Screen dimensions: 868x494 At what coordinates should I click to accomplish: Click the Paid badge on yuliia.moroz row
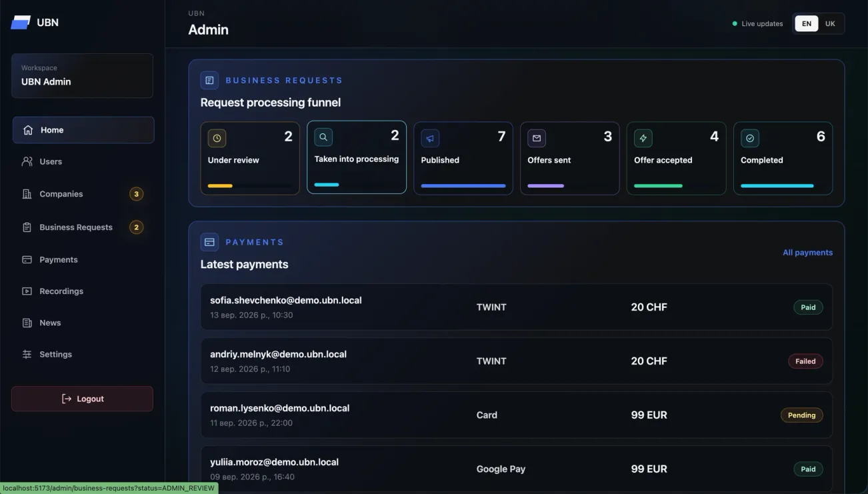coord(808,469)
